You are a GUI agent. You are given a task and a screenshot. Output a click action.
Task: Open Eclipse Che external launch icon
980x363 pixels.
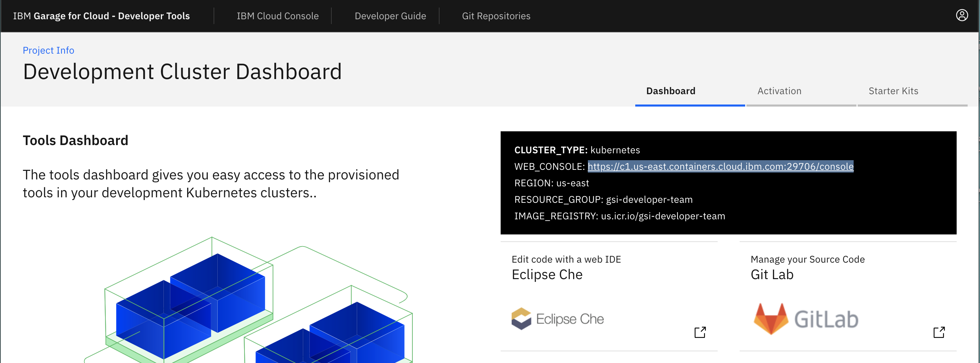point(700,332)
